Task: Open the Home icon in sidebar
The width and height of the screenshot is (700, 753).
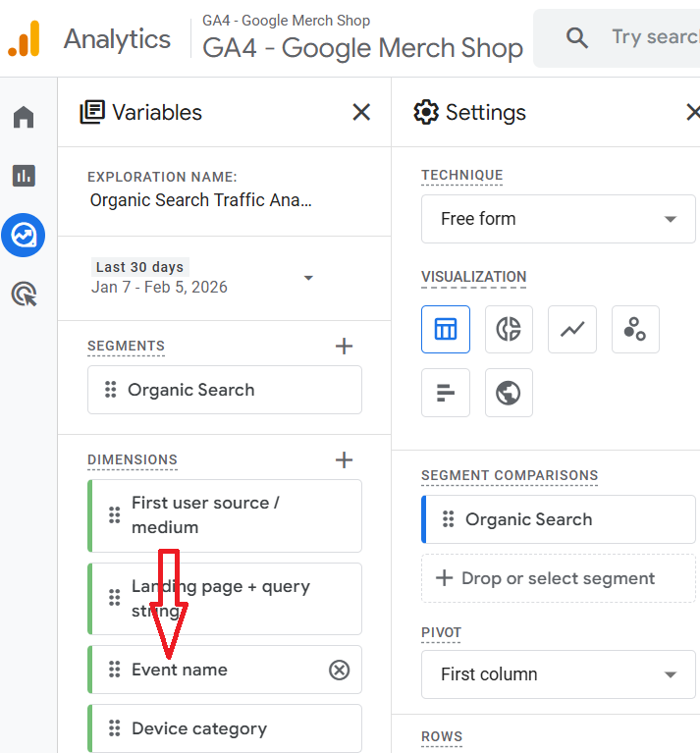Action: pos(24,119)
